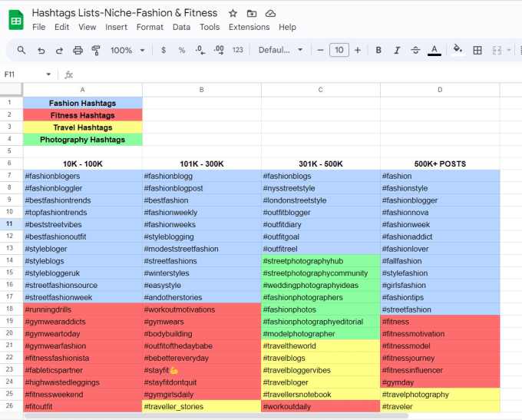Undo the last action
Image resolution: width=522 pixels, height=420 pixels.
pos(41,51)
